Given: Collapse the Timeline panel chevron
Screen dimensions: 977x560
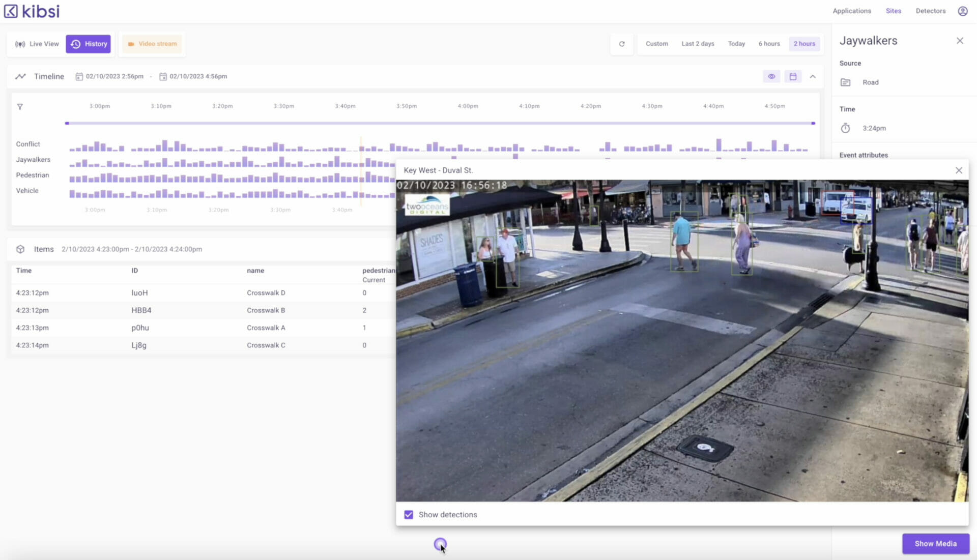Looking at the screenshot, I should (x=813, y=76).
